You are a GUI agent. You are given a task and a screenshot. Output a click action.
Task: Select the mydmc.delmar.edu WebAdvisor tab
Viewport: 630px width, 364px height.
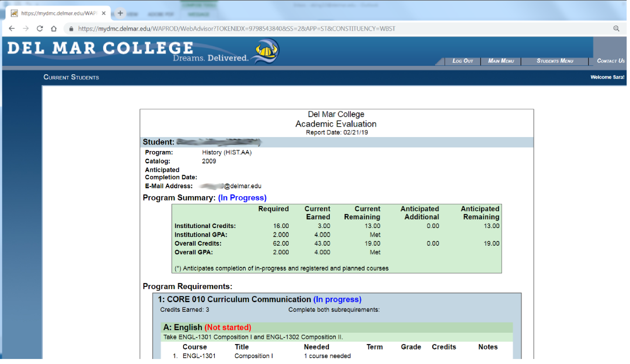(58, 13)
